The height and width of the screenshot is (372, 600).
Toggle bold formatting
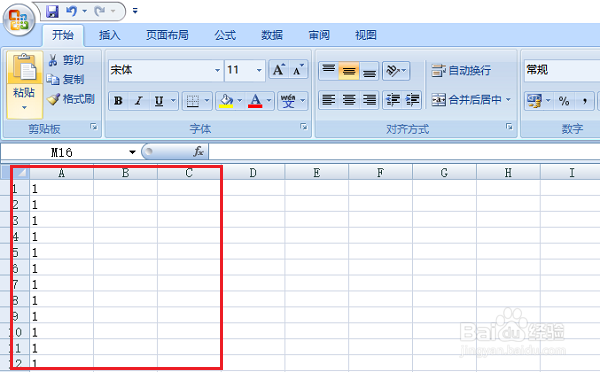coord(118,101)
